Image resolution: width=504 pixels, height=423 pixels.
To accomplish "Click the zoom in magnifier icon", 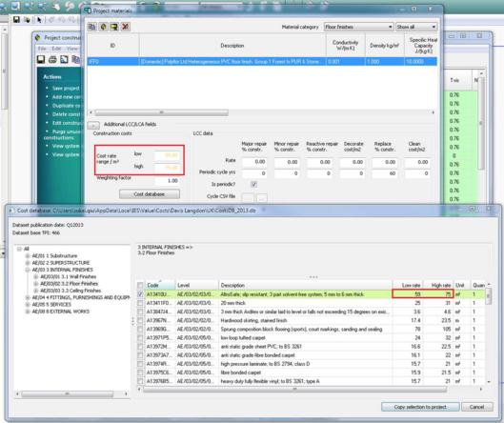I will point(29,6).
